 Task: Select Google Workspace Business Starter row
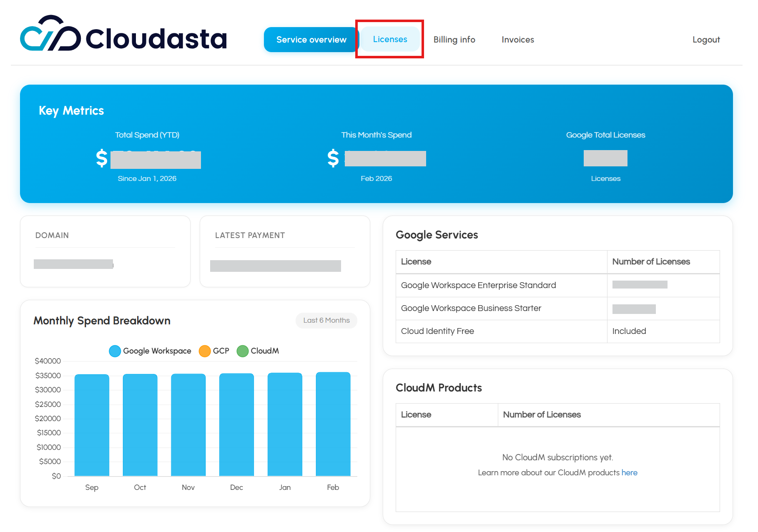pyautogui.click(x=471, y=308)
